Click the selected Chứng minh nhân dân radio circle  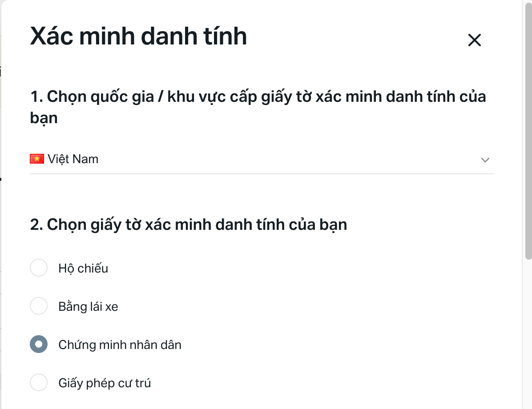point(39,345)
